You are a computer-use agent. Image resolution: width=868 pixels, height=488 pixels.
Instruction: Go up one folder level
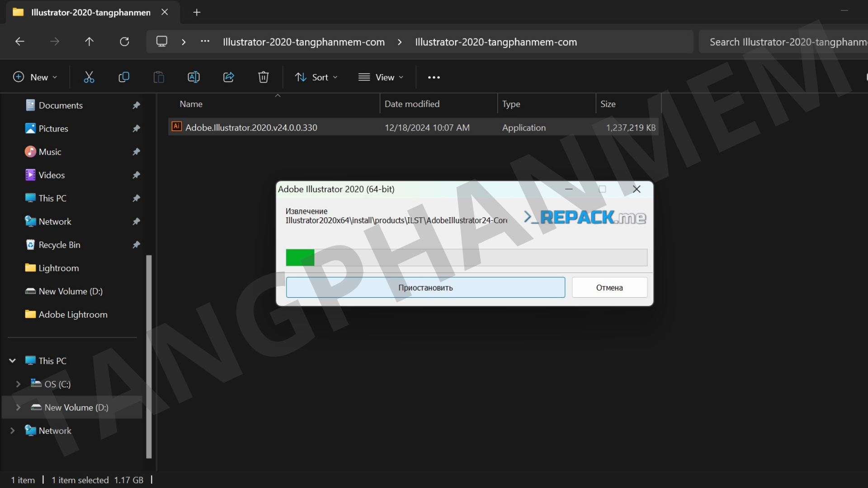(x=89, y=42)
